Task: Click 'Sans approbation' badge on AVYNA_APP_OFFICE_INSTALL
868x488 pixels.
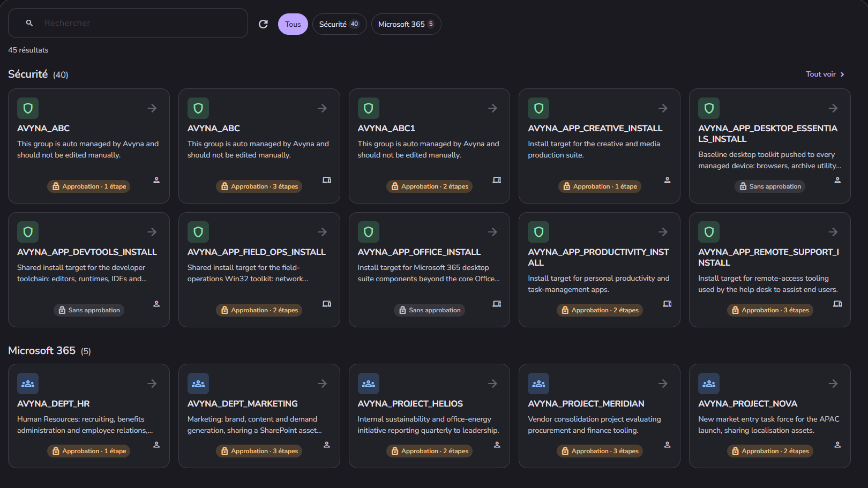Action: (430, 310)
